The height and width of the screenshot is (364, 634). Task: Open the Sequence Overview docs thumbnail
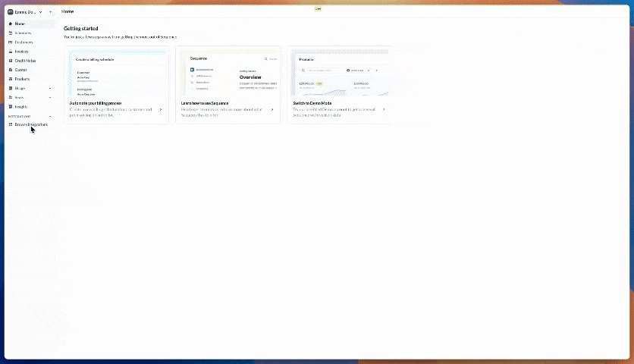click(228, 72)
